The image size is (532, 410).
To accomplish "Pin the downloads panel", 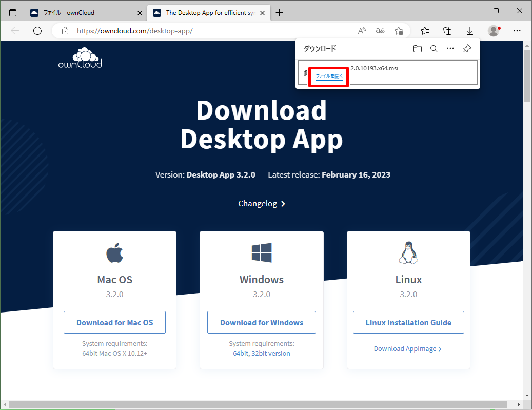I will 467,49.
